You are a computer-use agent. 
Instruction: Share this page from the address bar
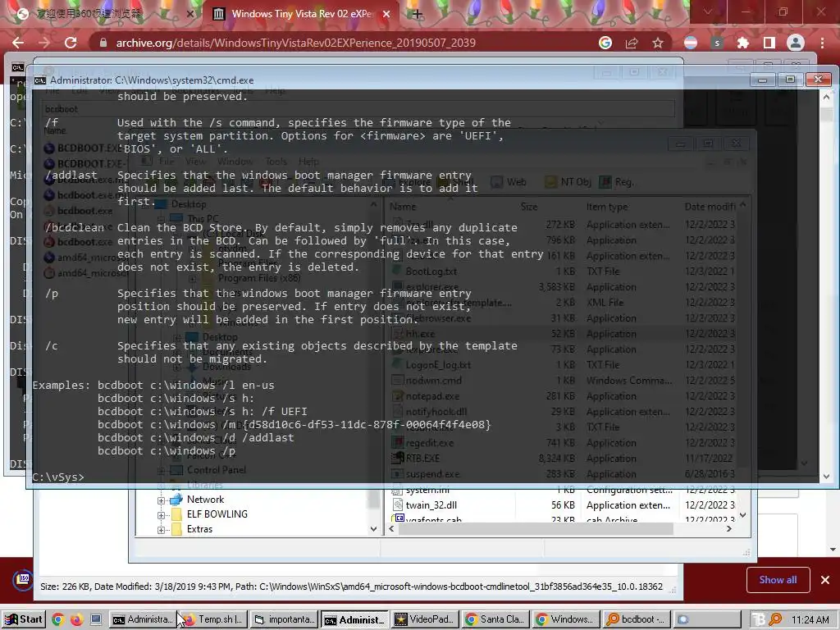[632, 43]
